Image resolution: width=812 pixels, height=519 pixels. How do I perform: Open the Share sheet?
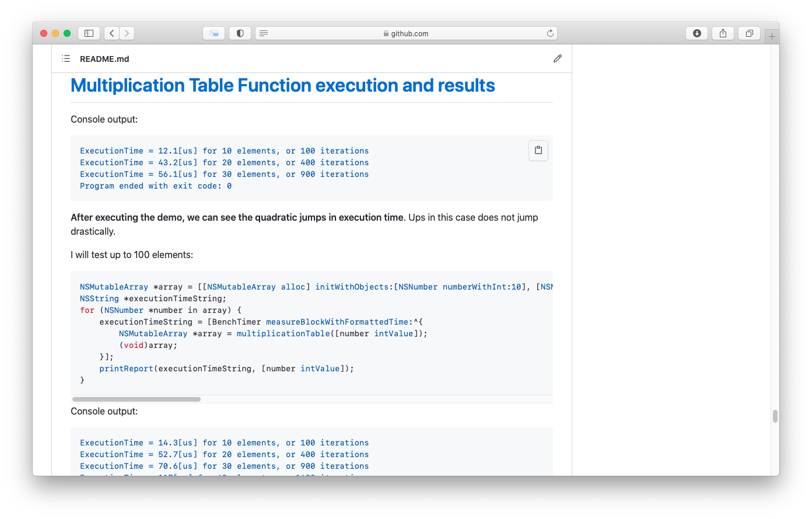723,33
